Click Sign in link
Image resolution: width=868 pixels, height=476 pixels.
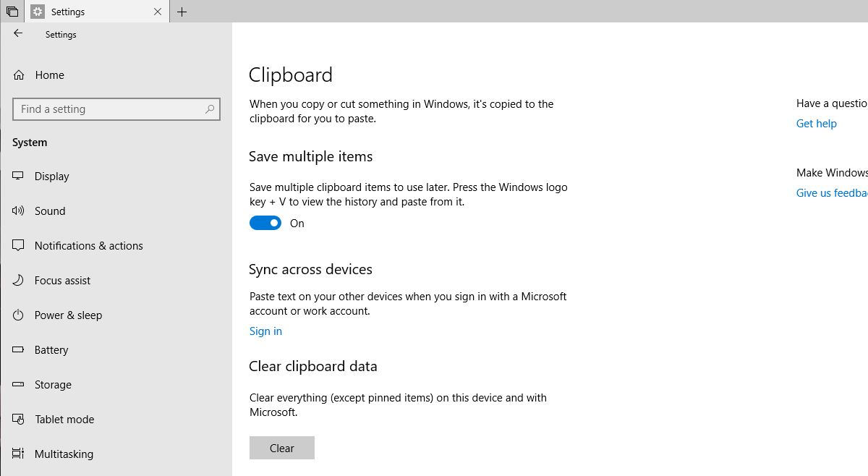(265, 331)
